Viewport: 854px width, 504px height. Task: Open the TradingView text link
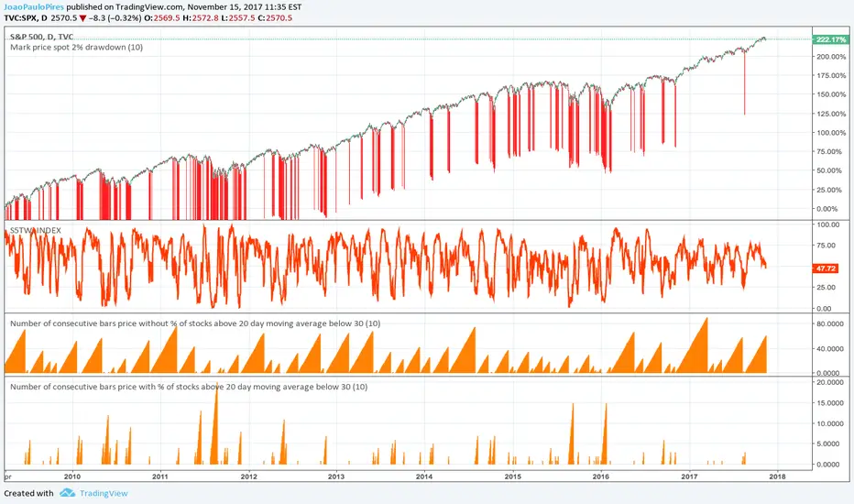point(104,493)
